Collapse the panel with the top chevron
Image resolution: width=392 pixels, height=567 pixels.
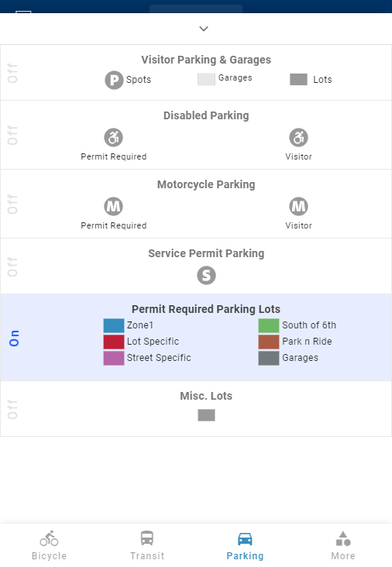tap(204, 29)
